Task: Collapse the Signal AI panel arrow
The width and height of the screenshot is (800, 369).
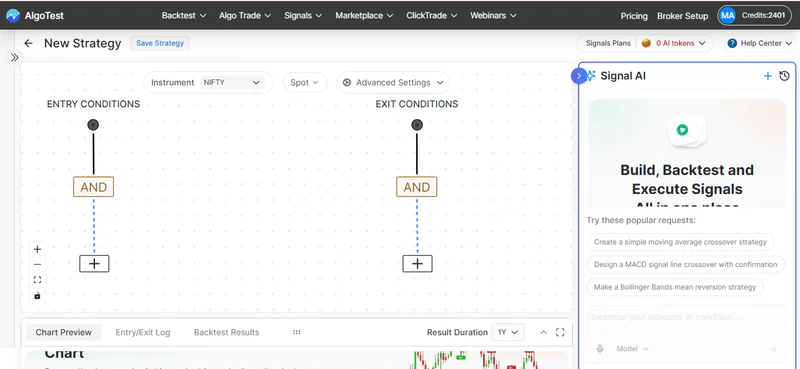Action: tap(579, 76)
